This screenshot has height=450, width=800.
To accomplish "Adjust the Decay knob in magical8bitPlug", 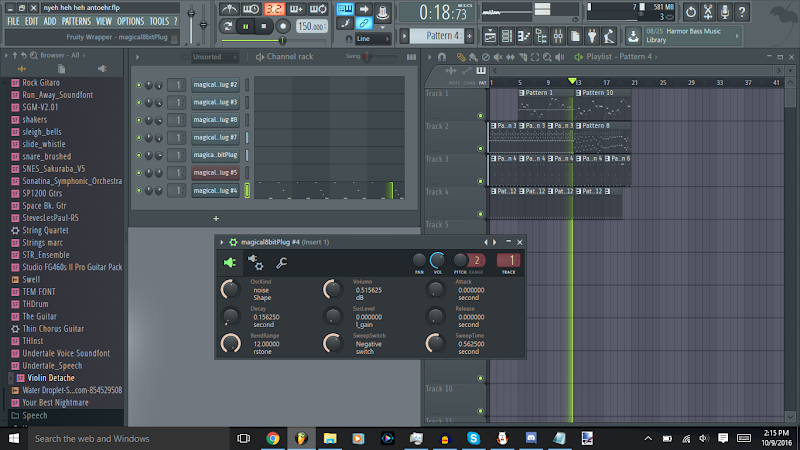I will [231, 317].
